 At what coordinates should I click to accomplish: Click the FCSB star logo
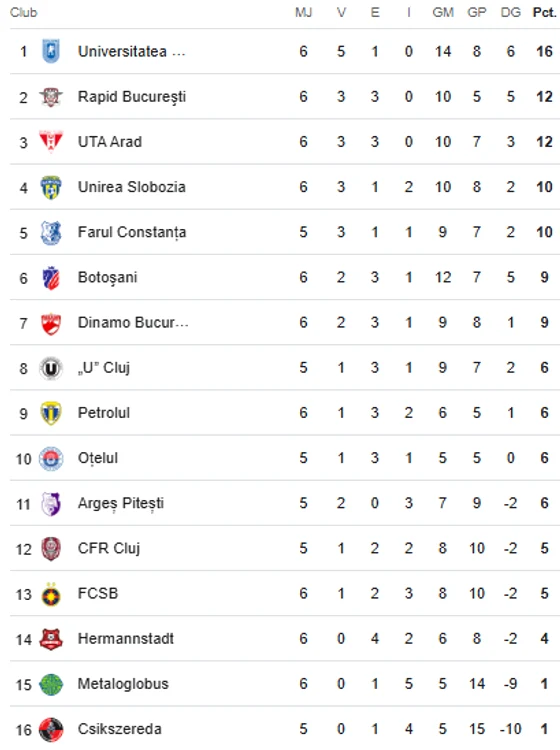(51, 594)
